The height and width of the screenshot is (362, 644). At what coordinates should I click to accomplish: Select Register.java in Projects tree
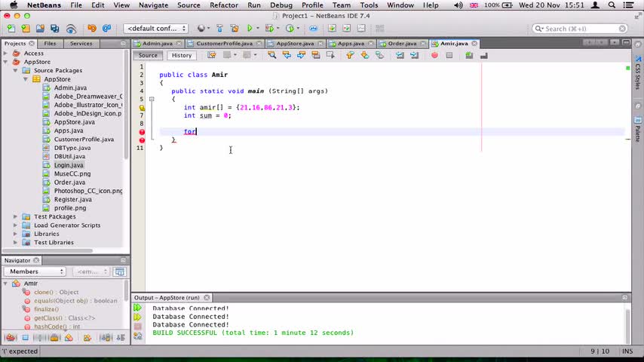point(72,199)
